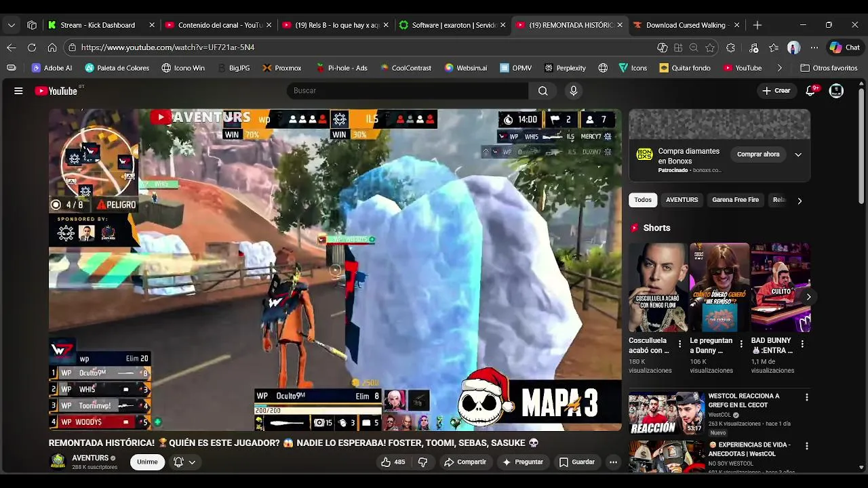Open the Crear menu
This screenshot has height=488, width=868.
point(776,91)
